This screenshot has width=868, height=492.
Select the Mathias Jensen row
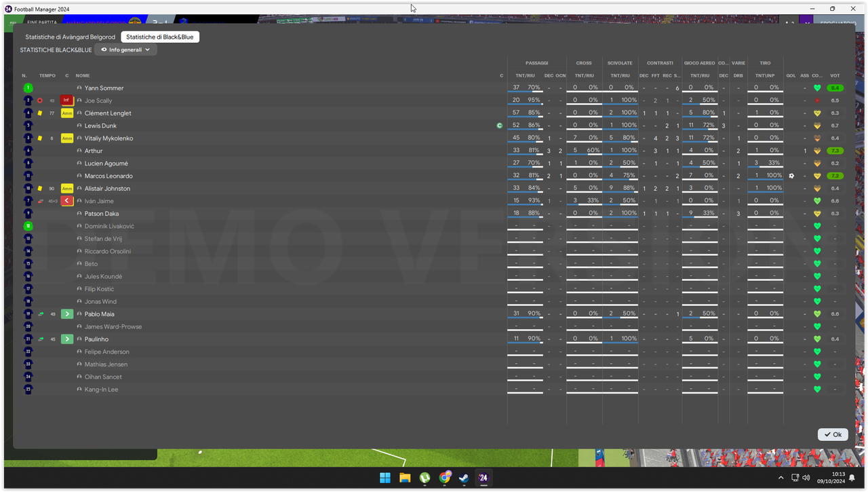(x=433, y=364)
